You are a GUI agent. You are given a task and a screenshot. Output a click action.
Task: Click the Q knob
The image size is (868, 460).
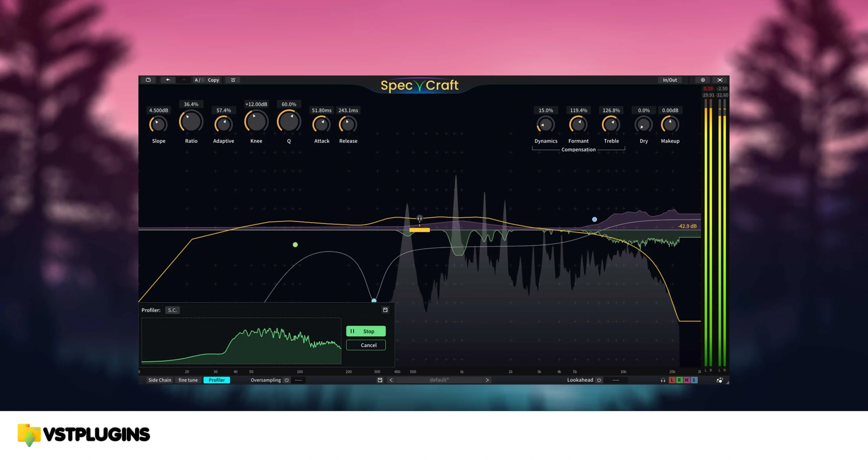(x=289, y=121)
